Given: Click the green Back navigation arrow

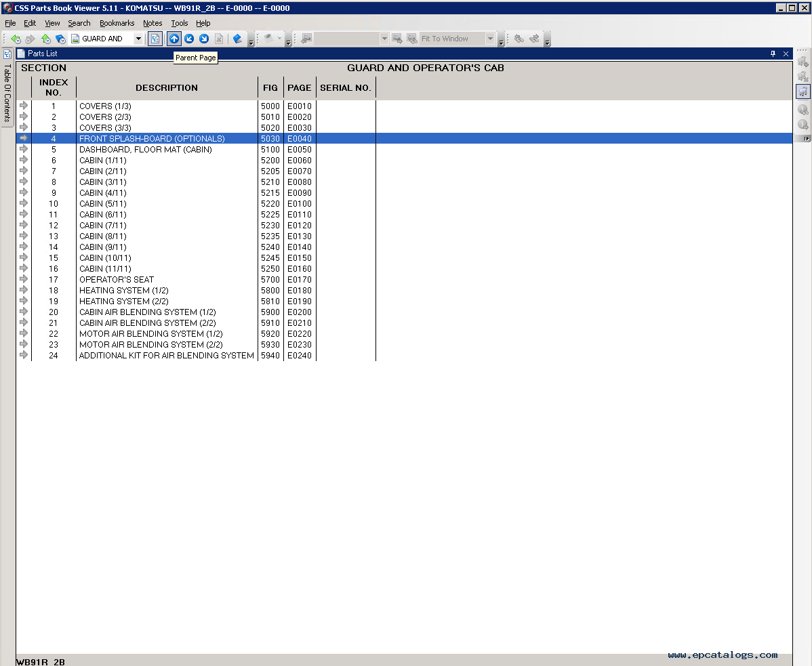Looking at the screenshot, I should click(16, 39).
